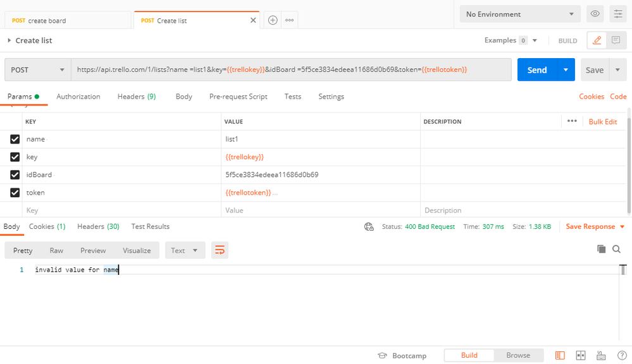
Task: Click the Bulk Edit link
Action: pos(602,121)
